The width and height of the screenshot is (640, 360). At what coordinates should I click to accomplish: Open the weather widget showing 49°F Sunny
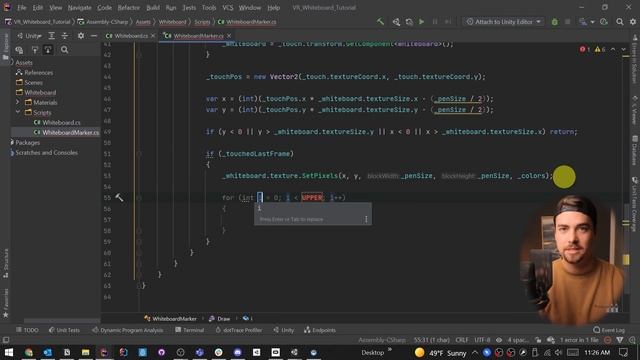[440, 352]
